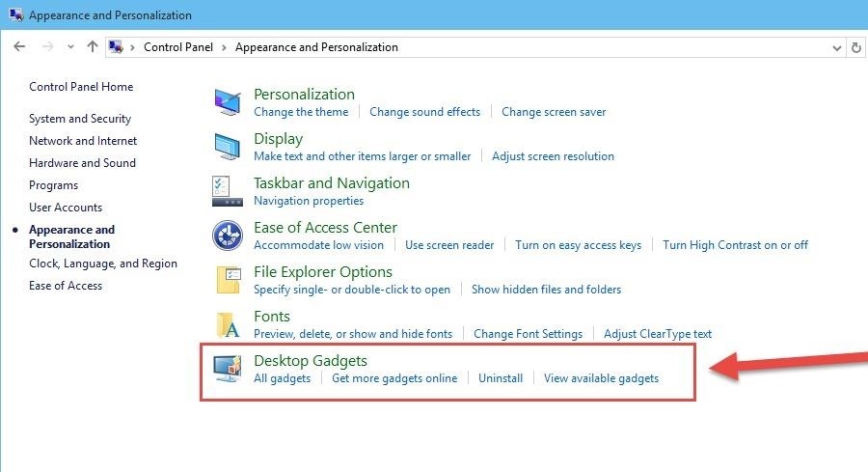Open Ease of Access sidebar category
868x472 pixels.
(x=66, y=286)
